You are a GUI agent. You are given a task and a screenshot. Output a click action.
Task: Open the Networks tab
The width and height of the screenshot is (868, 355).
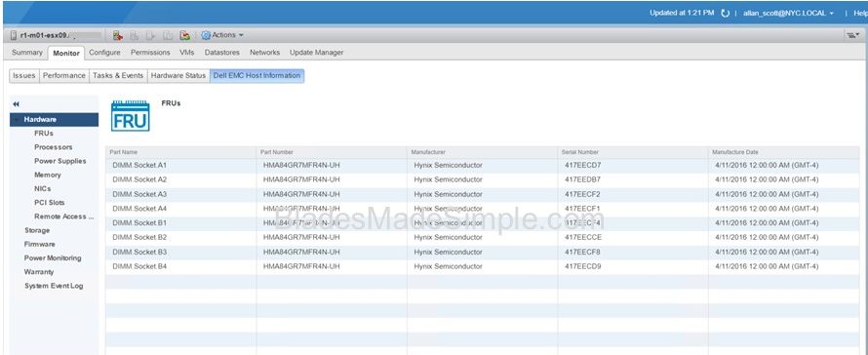tap(264, 52)
